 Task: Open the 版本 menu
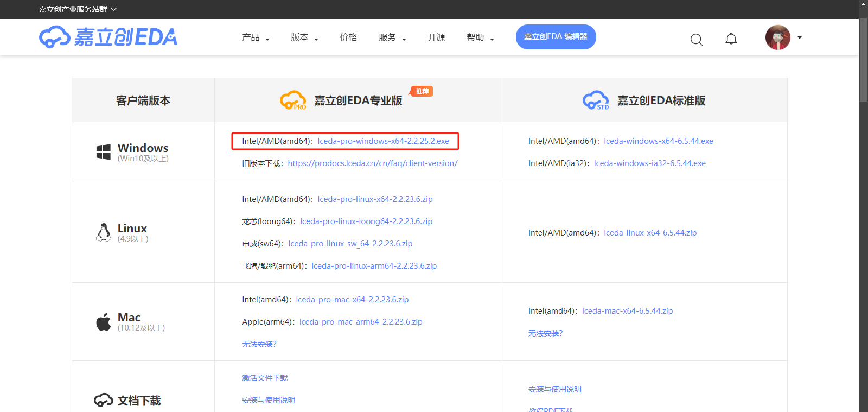click(x=304, y=37)
